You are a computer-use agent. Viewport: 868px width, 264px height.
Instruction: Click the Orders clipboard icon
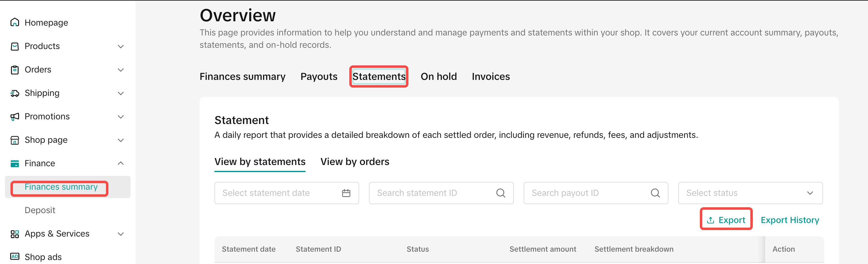pyautogui.click(x=14, y=70)
